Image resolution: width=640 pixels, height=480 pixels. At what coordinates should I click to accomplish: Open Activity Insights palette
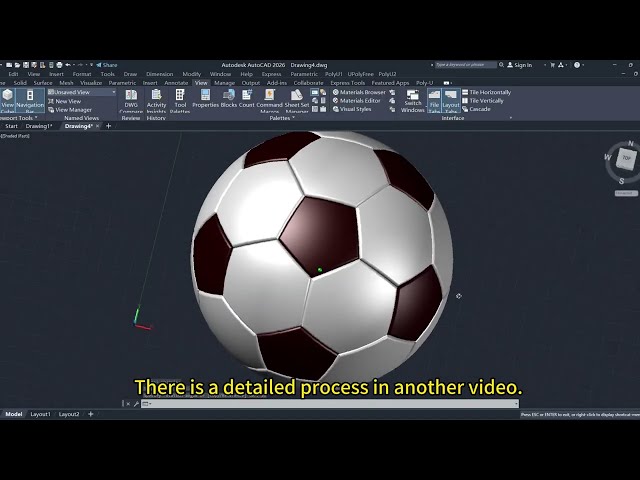(156, 101)
